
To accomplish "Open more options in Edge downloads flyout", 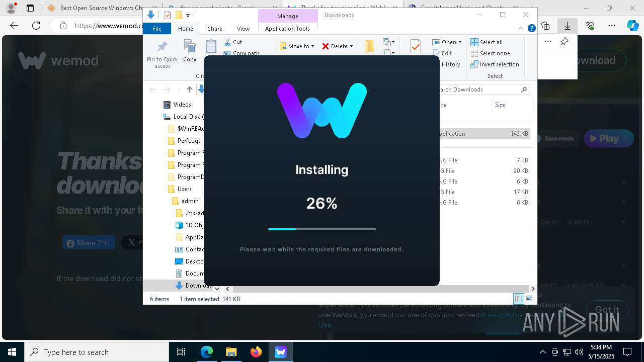I will (548, 42).
